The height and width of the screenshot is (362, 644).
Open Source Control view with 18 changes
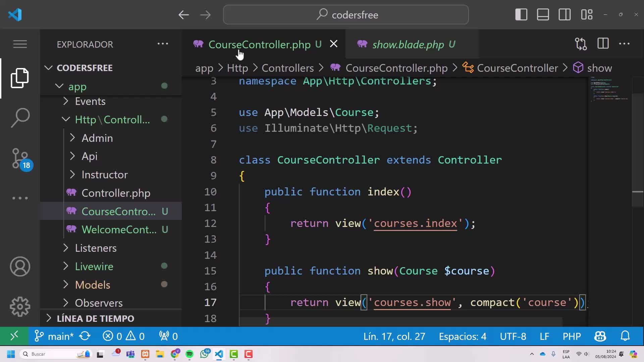[x=20, y=158]
